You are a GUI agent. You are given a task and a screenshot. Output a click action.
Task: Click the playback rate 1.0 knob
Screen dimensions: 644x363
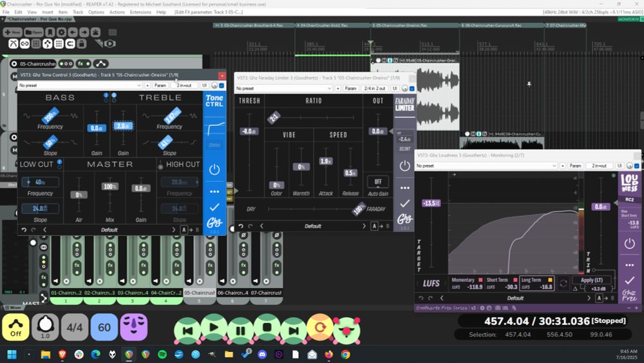click(45, 328)
